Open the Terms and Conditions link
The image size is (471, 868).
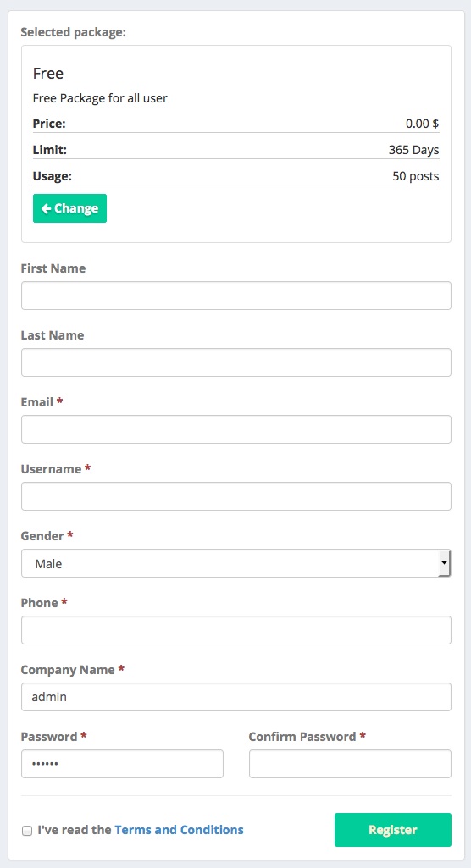(179, 830)
